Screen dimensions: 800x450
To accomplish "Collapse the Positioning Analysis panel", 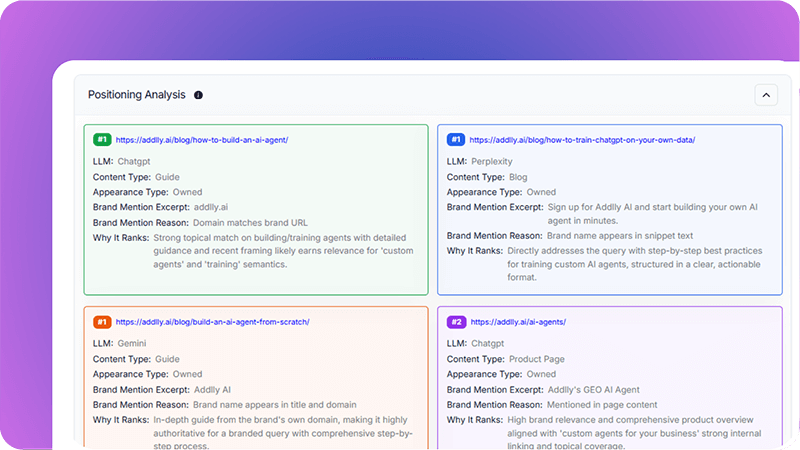I will 766,95.
